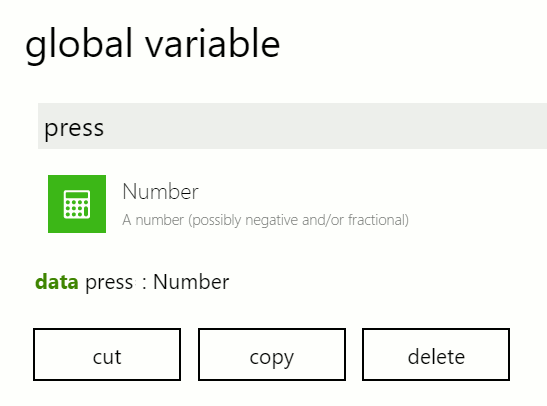Image resolution: width=547 pixels, height=406 pixels.
Task: Click the cut button
Action: 107,354
